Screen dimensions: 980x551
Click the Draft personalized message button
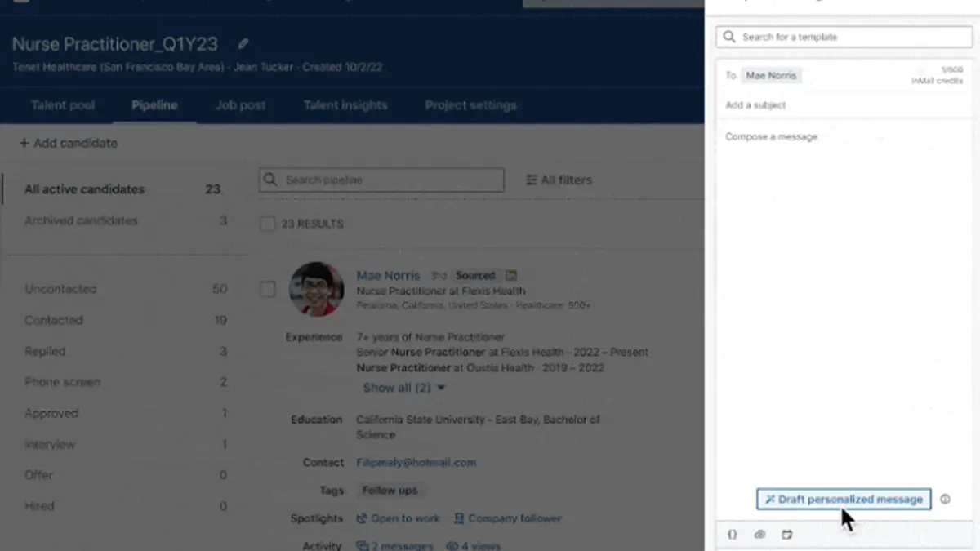844,499
